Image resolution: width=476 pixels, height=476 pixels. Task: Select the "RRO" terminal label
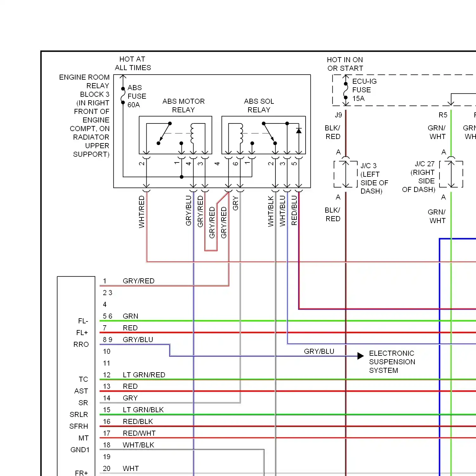tap(81, 344)
